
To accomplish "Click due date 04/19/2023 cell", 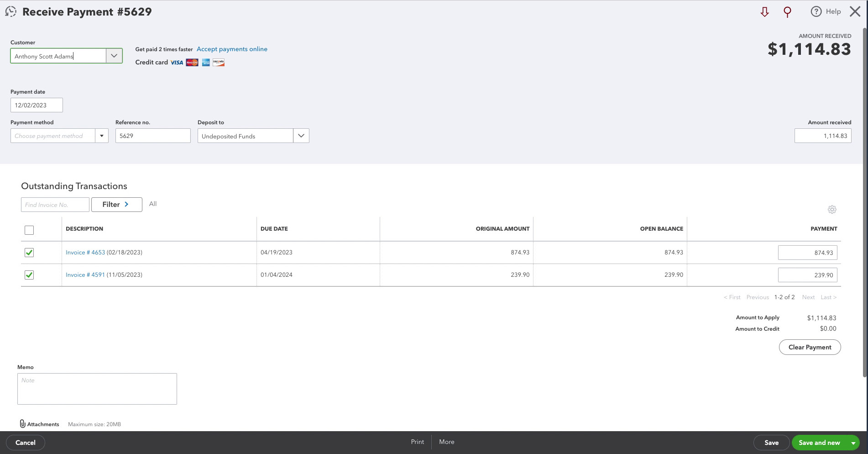I will pos(277,252).
